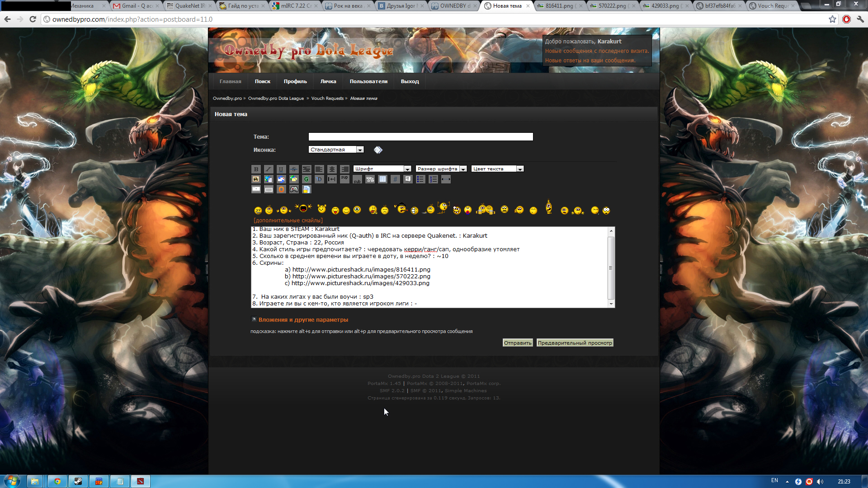This screenshot has height=488, width=868.
Task: Apply underline formatting icon
Action: click(x=281, y=169)
